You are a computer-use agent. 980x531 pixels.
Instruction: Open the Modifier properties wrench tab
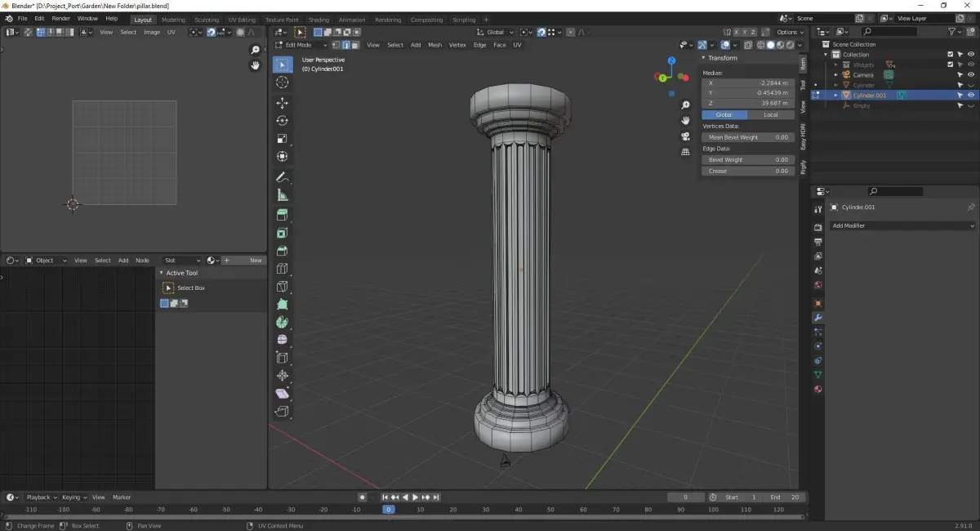[x=817, y=317]
